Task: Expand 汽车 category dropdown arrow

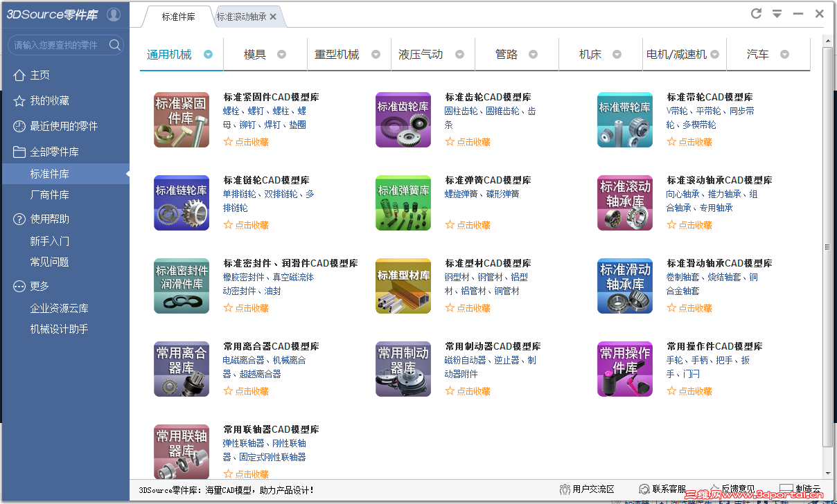Action: tap(784, 55)
